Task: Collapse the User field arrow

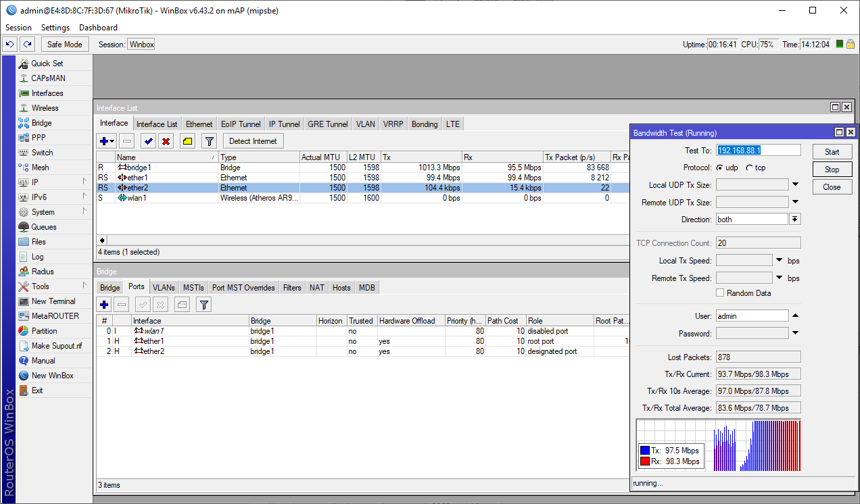Action: 795,316
